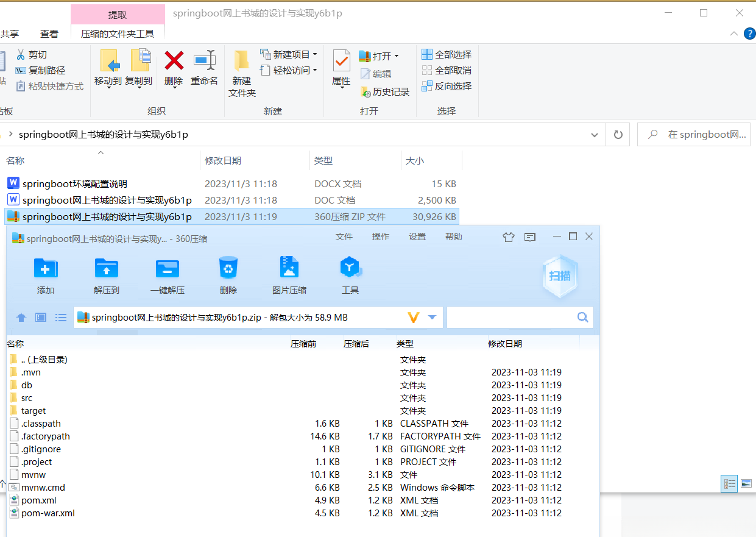The height and width of the screenshot is (537, 756).
Task: Open the 图片压缩 image compression tool
Action: click(289, 268)
